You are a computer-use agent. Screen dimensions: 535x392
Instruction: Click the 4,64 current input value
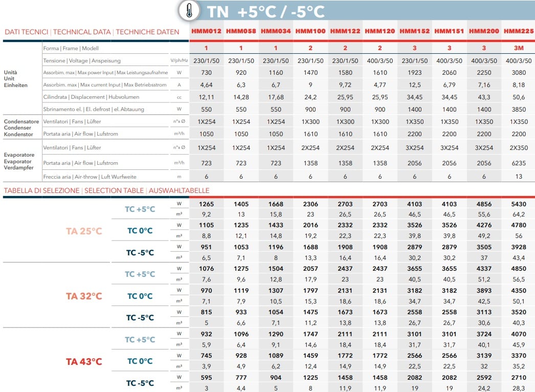coord(206,85)
